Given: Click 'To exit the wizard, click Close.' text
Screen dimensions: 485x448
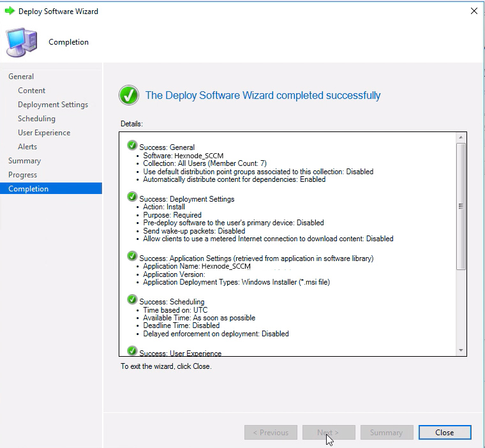Looking at the screenshot, I should click(166, 366).
